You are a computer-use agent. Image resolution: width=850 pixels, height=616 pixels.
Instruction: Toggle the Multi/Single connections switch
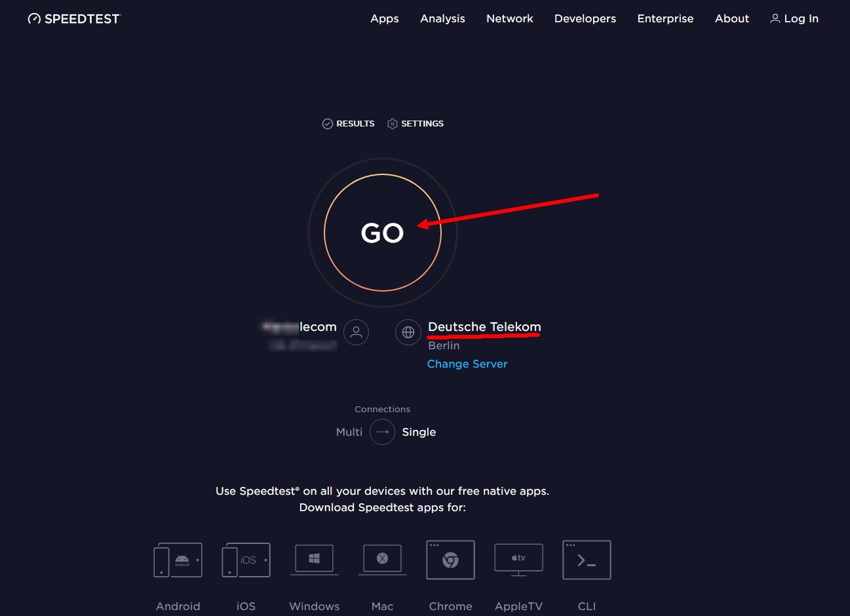pyautogui.click(x=382, y=433)
